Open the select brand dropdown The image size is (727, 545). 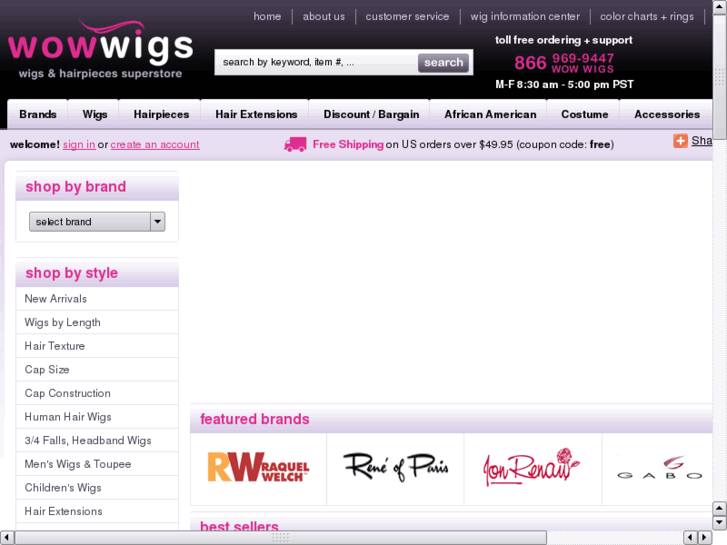tap(97, 222)
